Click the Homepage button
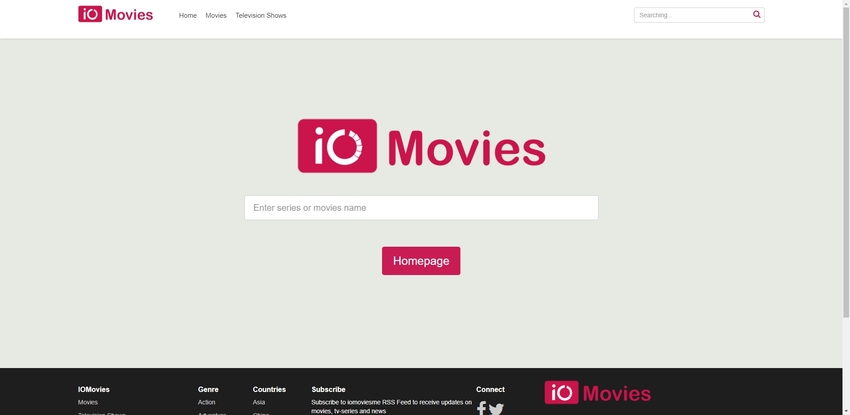 click(x=421, y=261)
